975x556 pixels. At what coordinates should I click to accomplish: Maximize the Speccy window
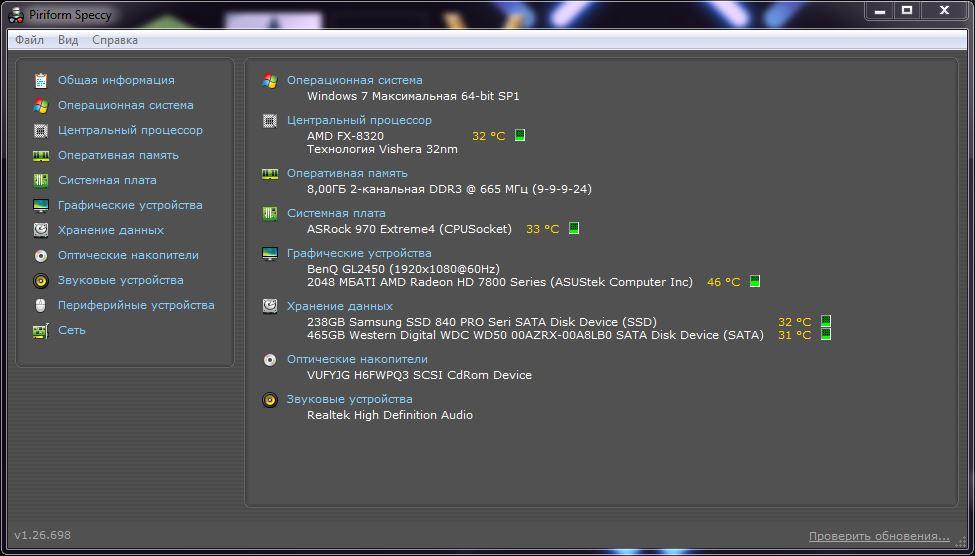tap(907, 9)
